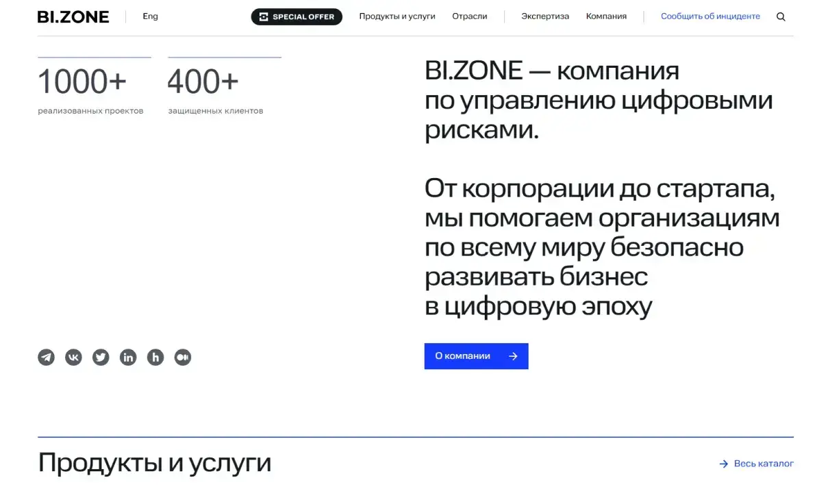Screen dimensions: 830x504
Task: Open the Продукты и услуги menu
Action: tap(397, 16)
